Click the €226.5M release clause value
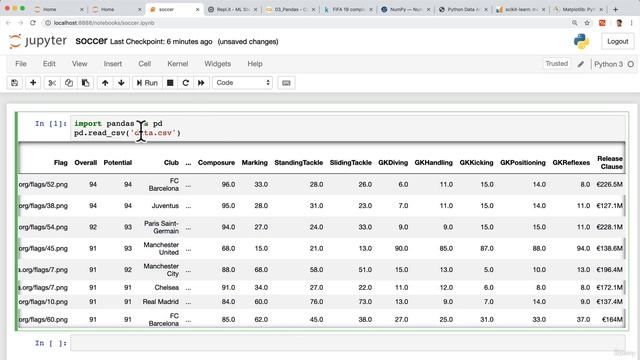The height and width of the screenshot is (360, 640). (x=609, y=184)
